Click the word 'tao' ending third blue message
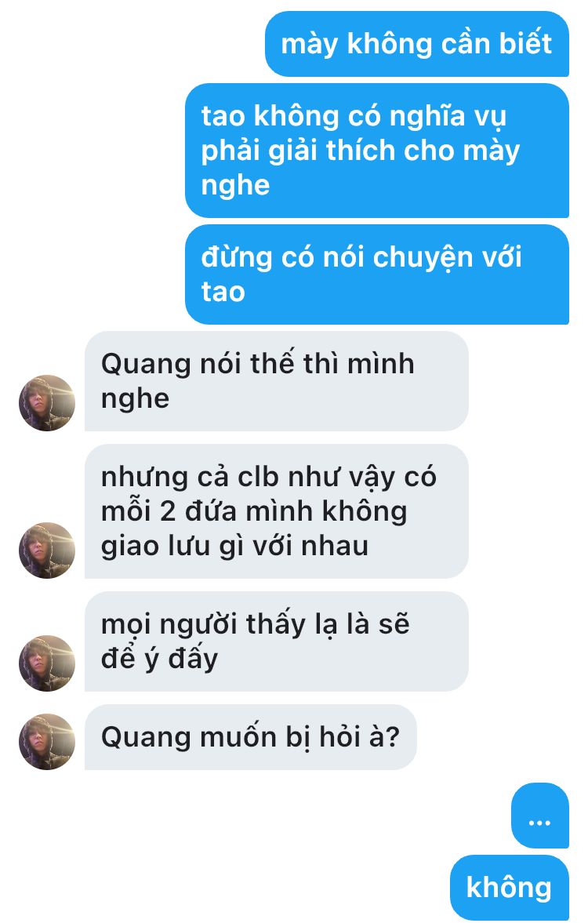588x923 pixels. (223, 292)
